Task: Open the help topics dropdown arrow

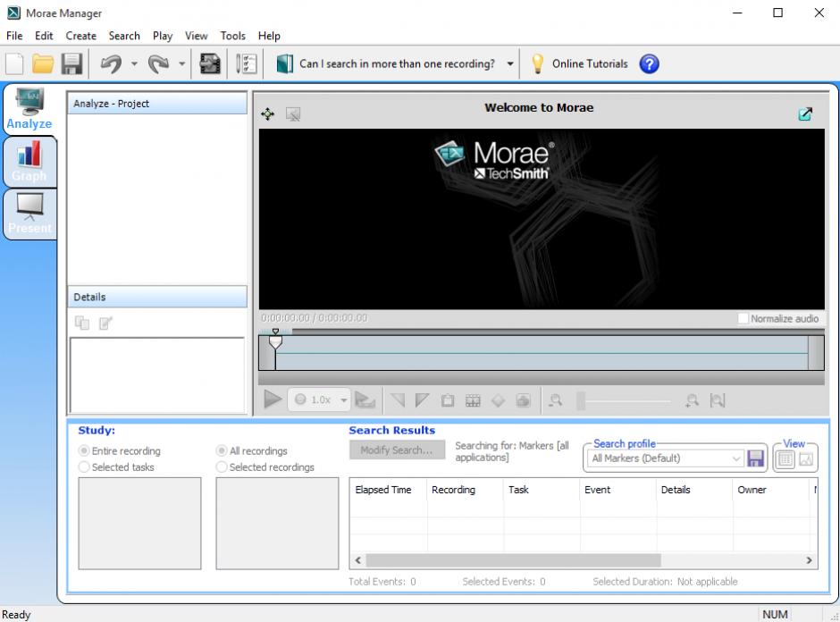Action: [510, 63]
